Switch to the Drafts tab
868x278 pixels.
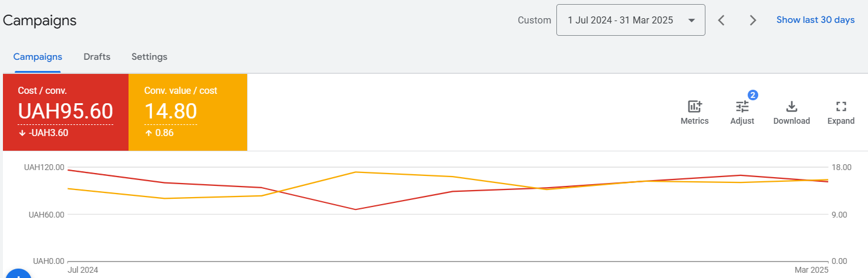pyautogui.click(x=97, y=57)
